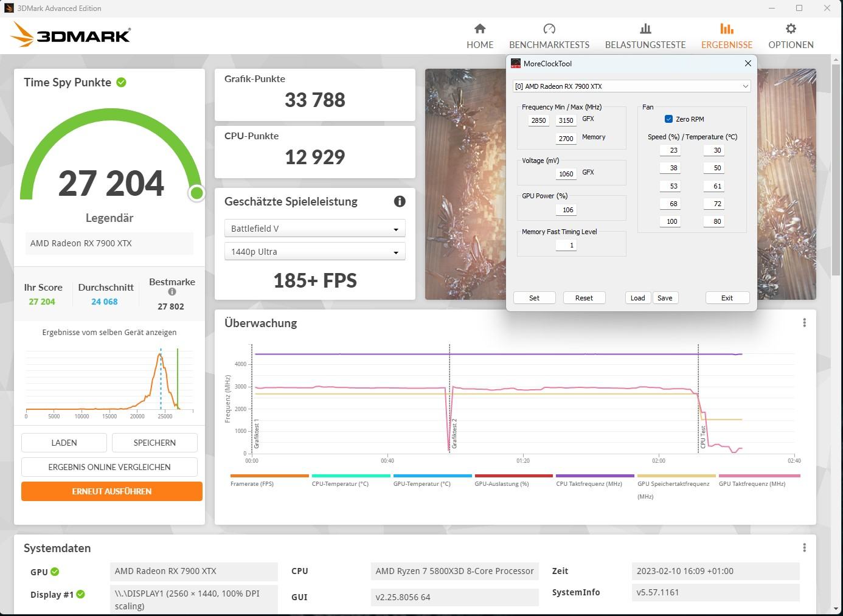Image resolution: width=843 pixels, height=616 pixels.
Task: Open 1440p Ultra resolution dropdown
Action: (x=314, y=252)
